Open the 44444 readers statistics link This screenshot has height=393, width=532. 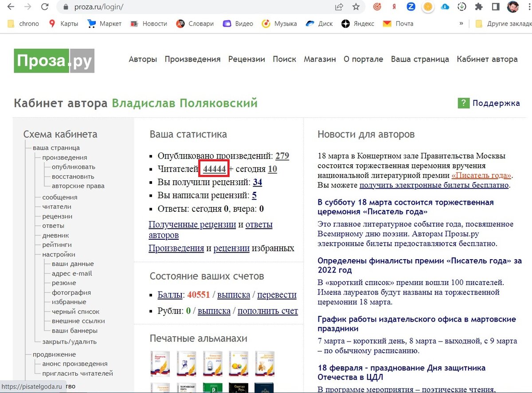pos(214,169)
